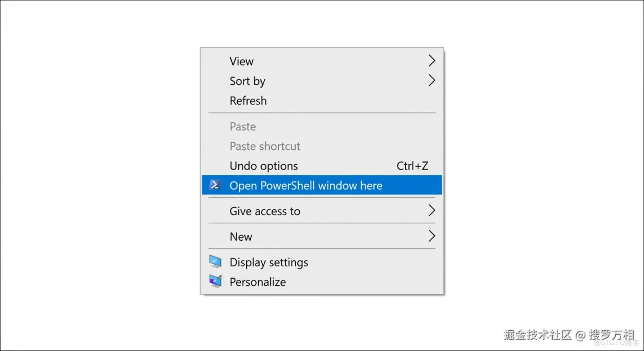
Task: Click the Paste menu item
Action: tap(243, 126)
